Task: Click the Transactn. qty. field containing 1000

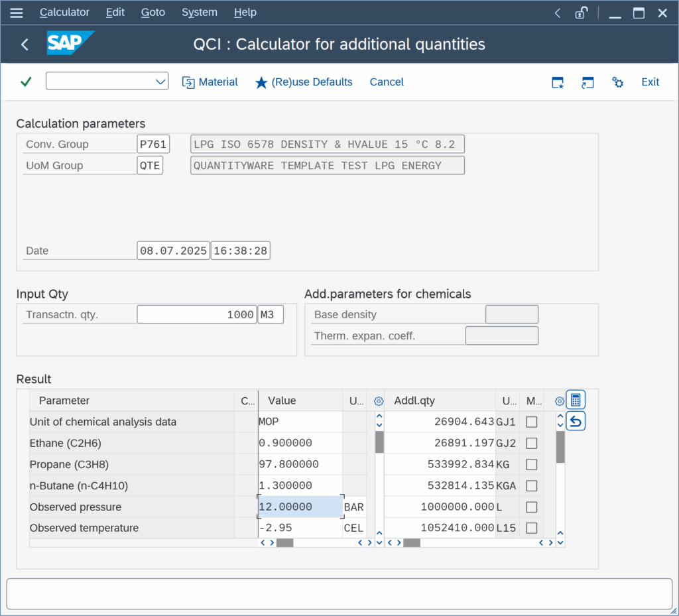Action: pos(197,314)
